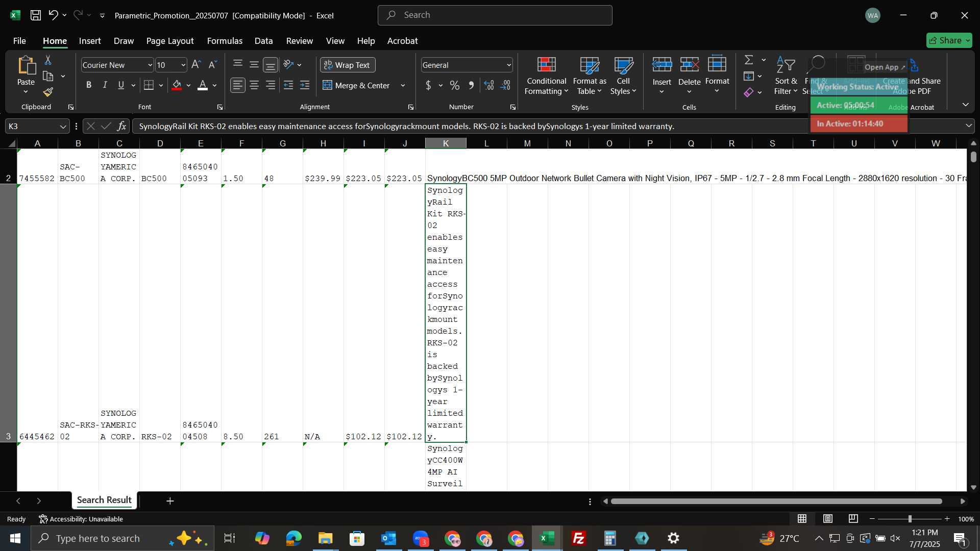This screenshot has height=551, width=980.
Task: Decrease the cell indent
Action: [x=288, y=85]
